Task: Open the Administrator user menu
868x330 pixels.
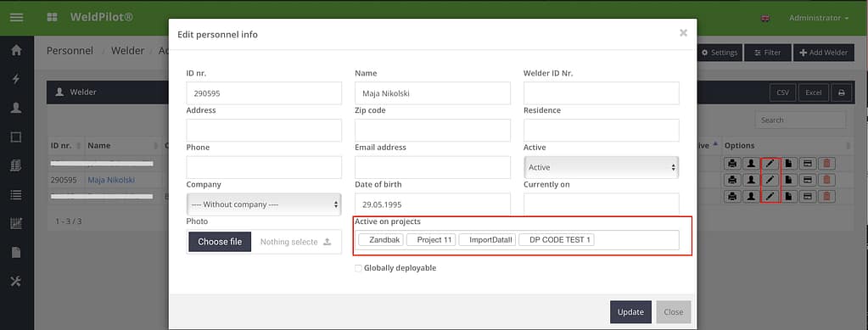Action: pyautogui.click(x=819, y=19)
